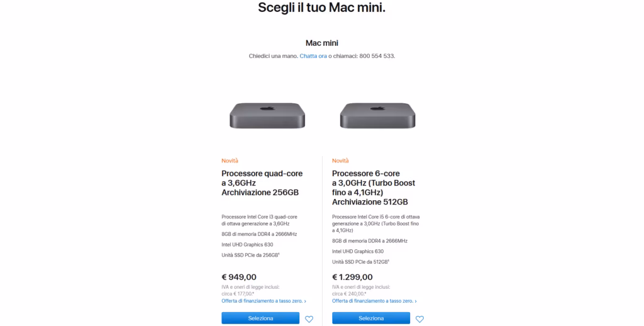Open the Chatta ora chat link
Image resolution: width=644 pixels, height=326 pixels.
313,56
